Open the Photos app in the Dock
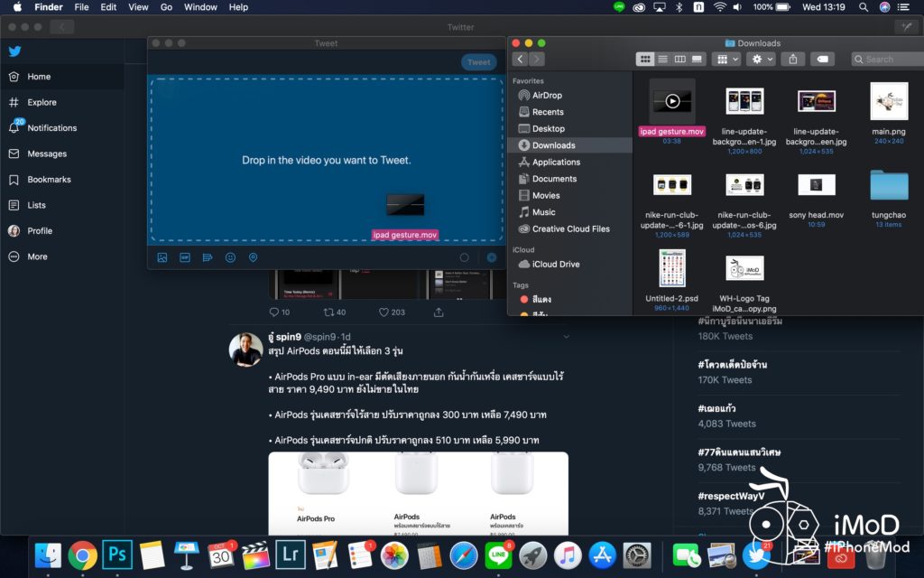The height and width of the screenshot is (578, 924). 394,555
